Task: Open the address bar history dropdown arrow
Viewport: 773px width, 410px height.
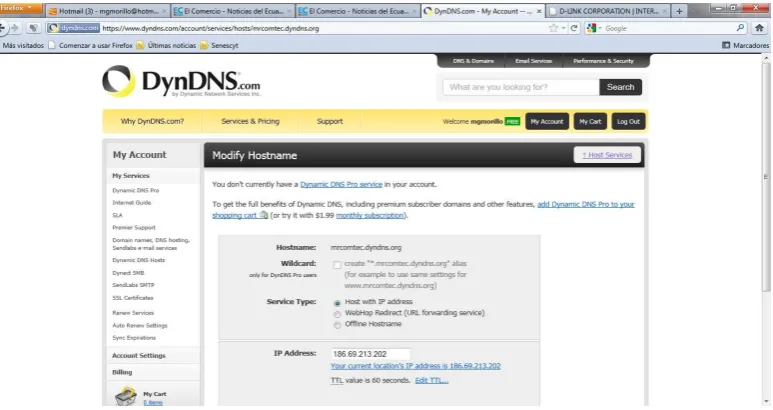Action: click(563, 28)
